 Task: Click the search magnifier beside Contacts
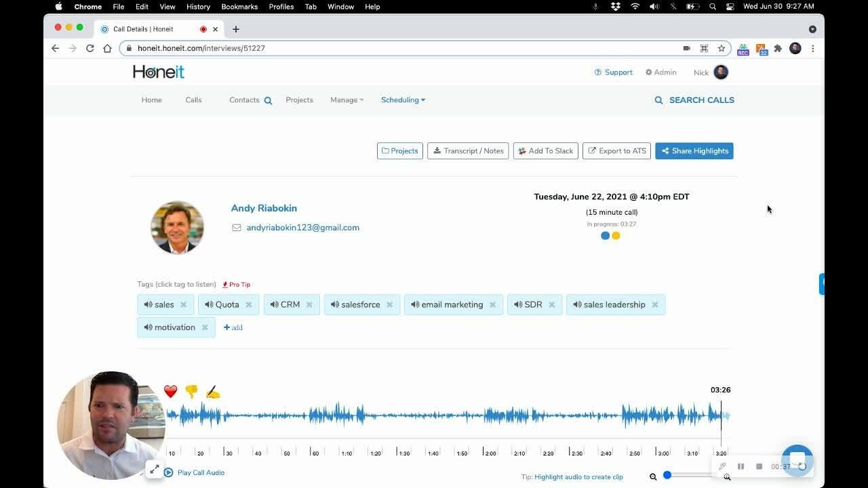pyautogui.click(x=268, y=100)
